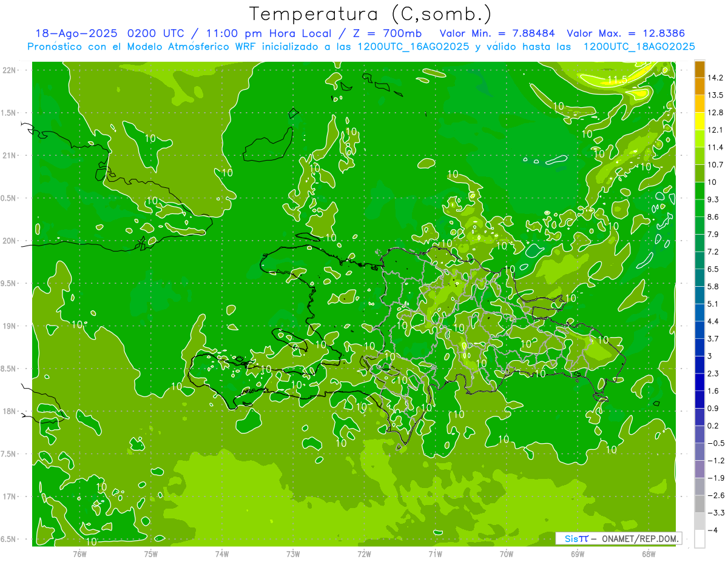Pick the orange swatch above 14.2 on scale
The width and height of the screenshot is (728, 562).
click(699, 69)
